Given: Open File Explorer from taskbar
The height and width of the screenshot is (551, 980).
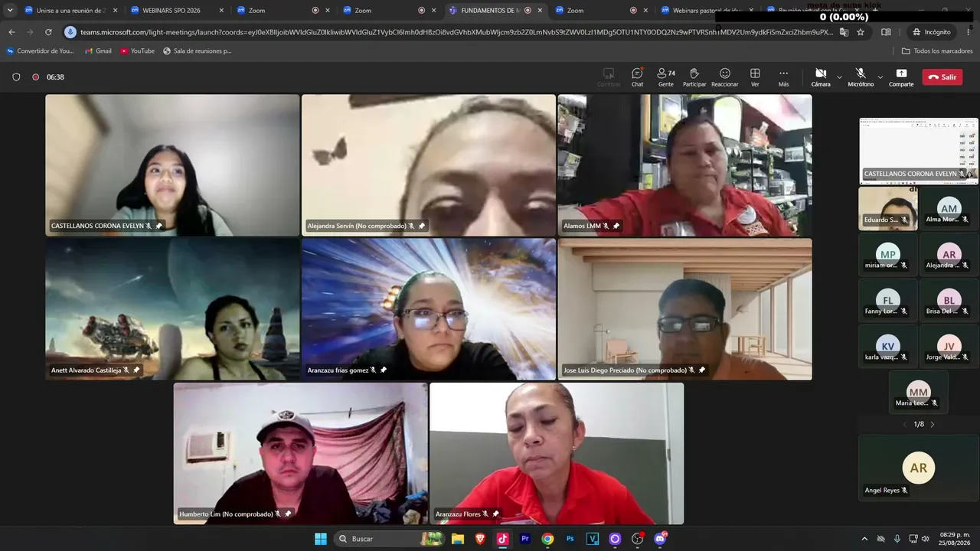Looking at the screenshot, I should click(458, 539).
